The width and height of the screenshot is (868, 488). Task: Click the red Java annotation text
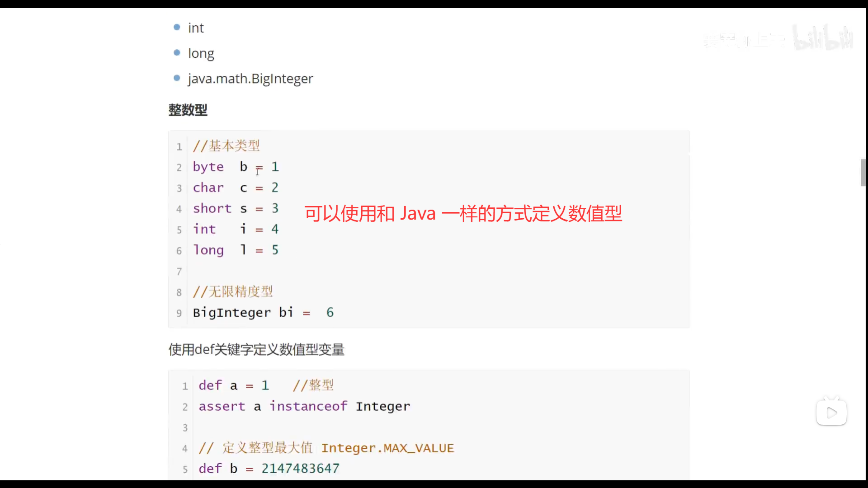coord(463,213)
